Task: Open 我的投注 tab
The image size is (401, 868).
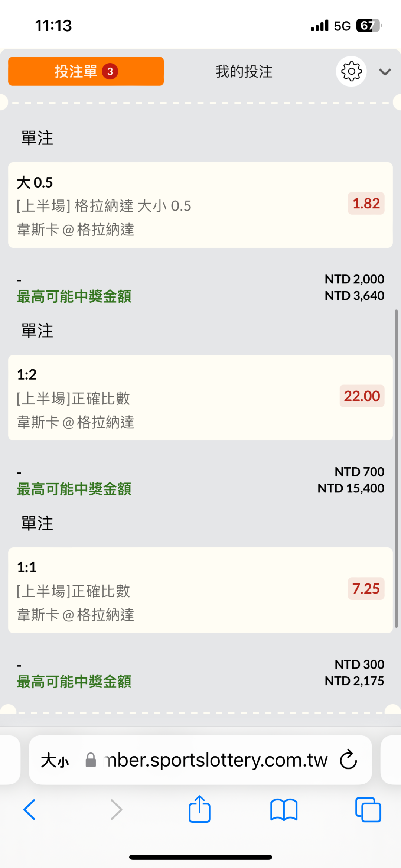Action: pos(244,71)
